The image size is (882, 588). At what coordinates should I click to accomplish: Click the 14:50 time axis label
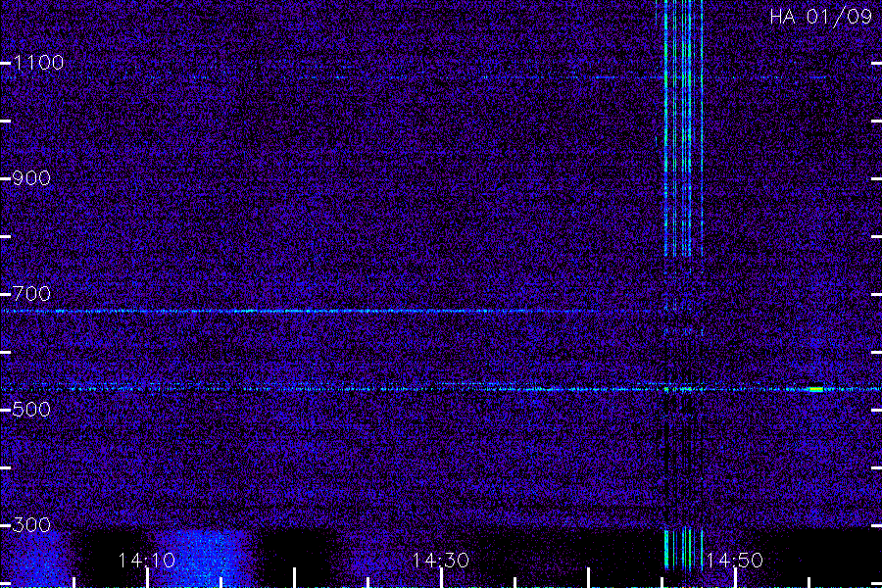734,561
